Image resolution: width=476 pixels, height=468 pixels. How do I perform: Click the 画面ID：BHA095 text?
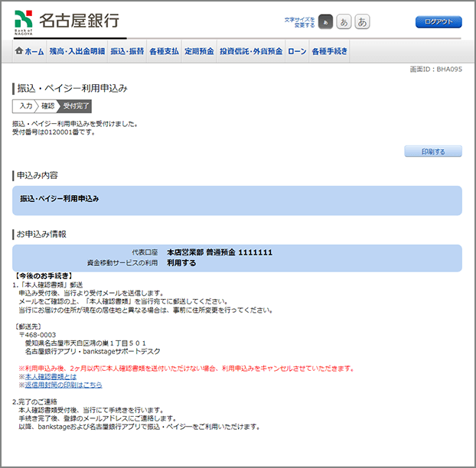pos(436,69)
